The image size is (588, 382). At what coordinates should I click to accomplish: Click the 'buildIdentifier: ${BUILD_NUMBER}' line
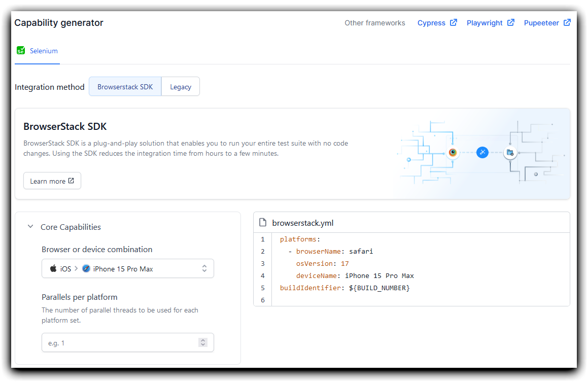(344, 288)
